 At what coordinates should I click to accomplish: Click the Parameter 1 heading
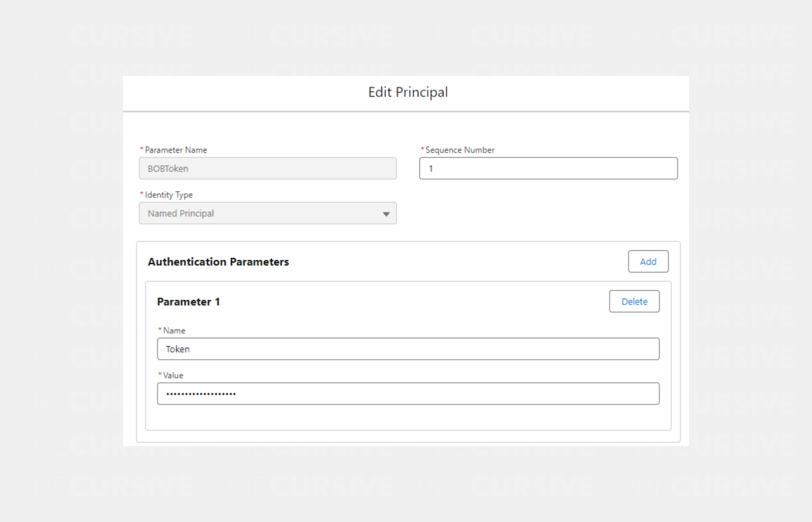pyautogui.click(x=188, y=302)
